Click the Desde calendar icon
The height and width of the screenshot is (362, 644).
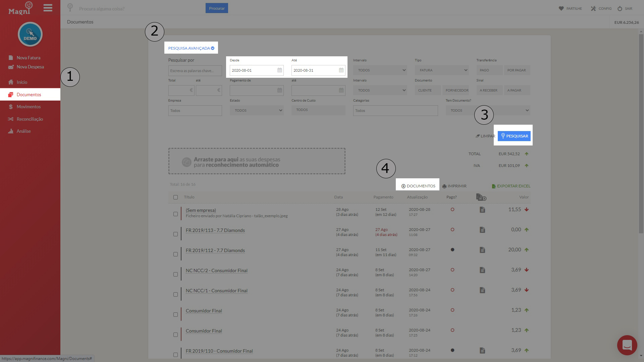pos(279,70)
